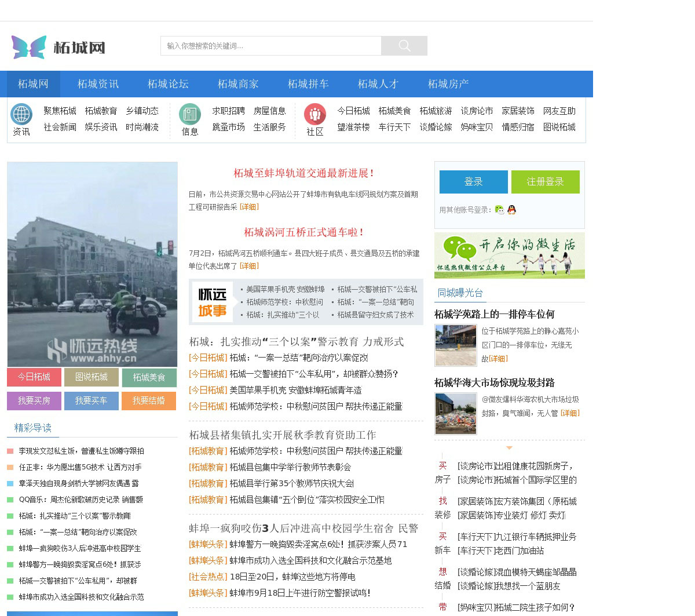
Task: Open the 信息 newspaper icon
Action: click(x=190, y=115)
